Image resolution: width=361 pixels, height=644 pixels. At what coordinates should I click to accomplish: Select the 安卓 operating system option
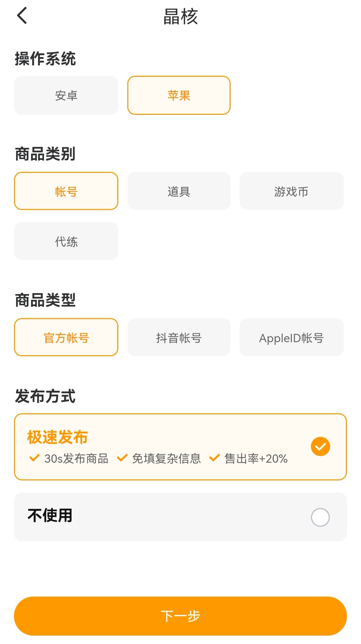66,95
